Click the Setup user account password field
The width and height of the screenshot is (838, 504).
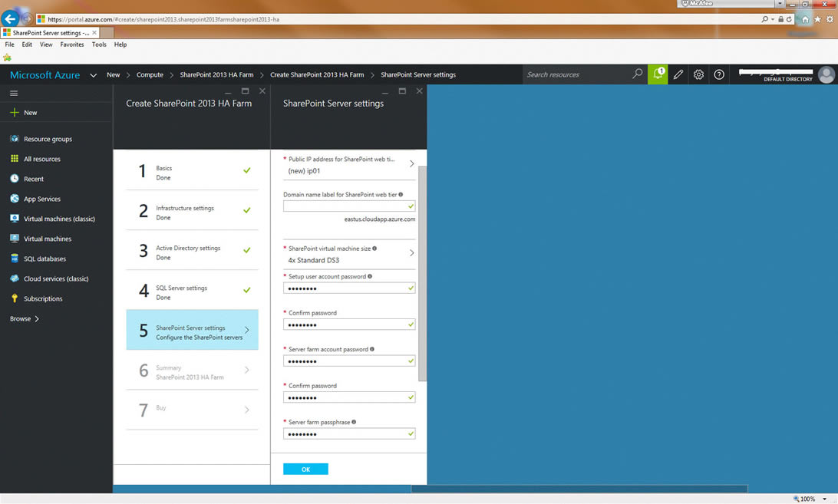point(349,288)
